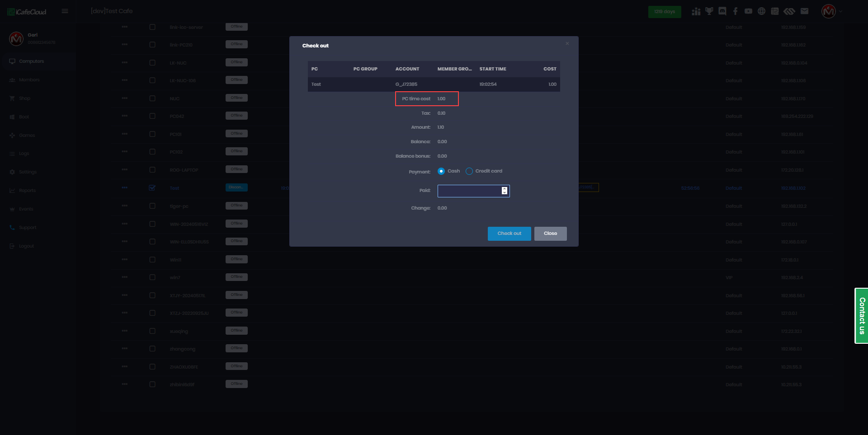Open the Contact us side tab
Viewport: 868px width, 435px height.
862,316
